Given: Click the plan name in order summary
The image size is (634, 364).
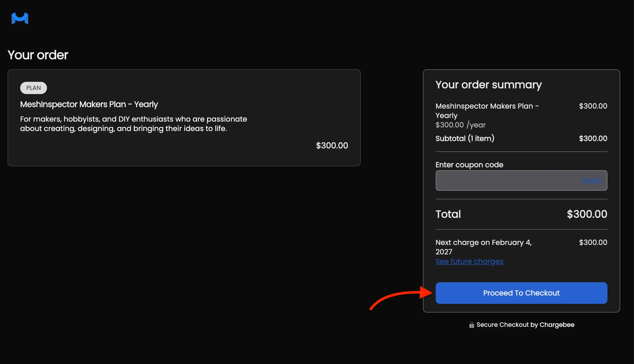Looking at the screenshot, I should tap(487, 110).
